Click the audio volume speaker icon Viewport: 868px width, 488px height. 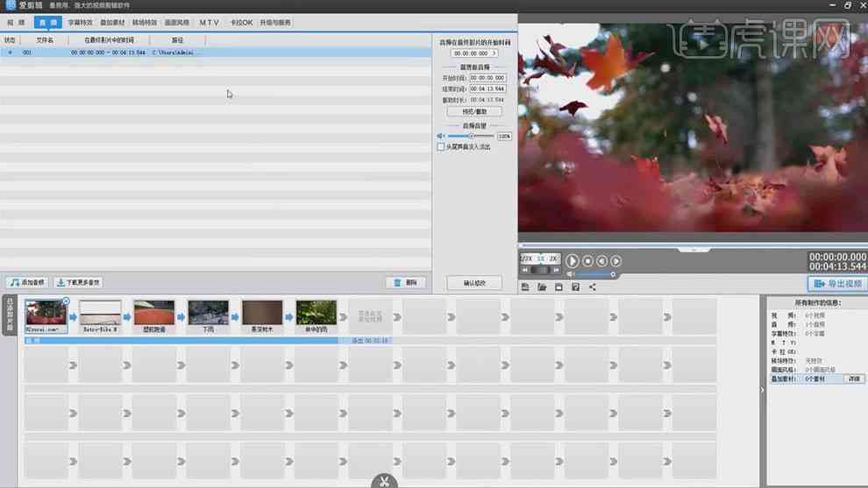(x=441, y=136)
